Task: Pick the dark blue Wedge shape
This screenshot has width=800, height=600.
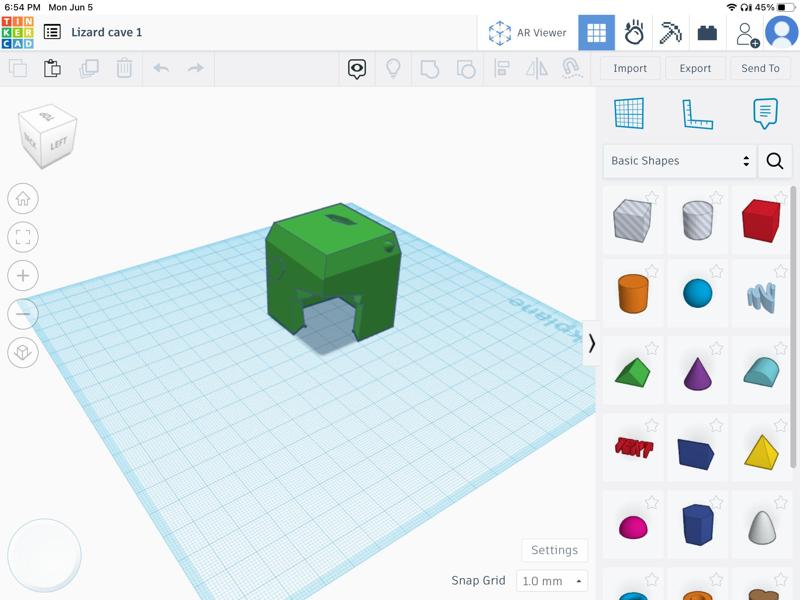Action: (696, 453)
